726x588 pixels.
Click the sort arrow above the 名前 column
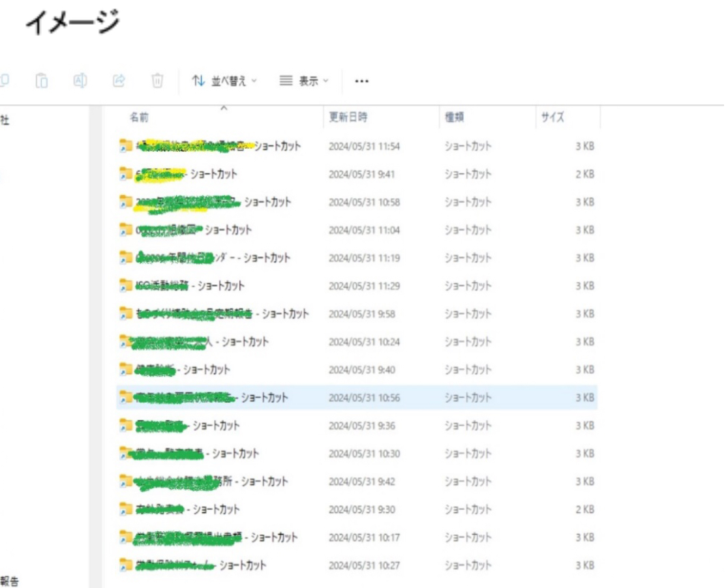point(223,108)
